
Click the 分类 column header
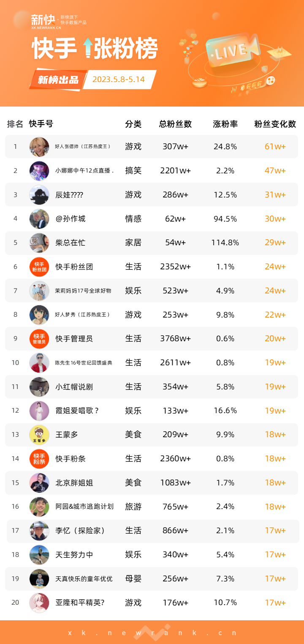133,124
